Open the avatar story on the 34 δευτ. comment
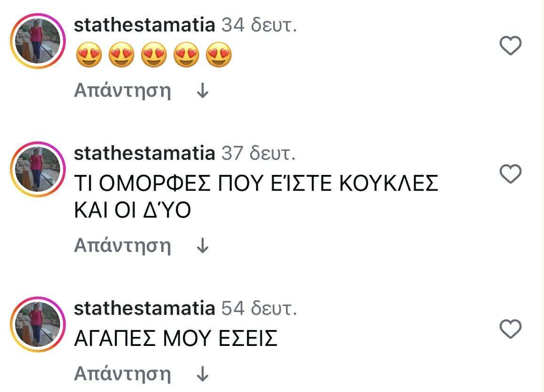This screenshot has height=392, width=544. [x=37, y=41]
